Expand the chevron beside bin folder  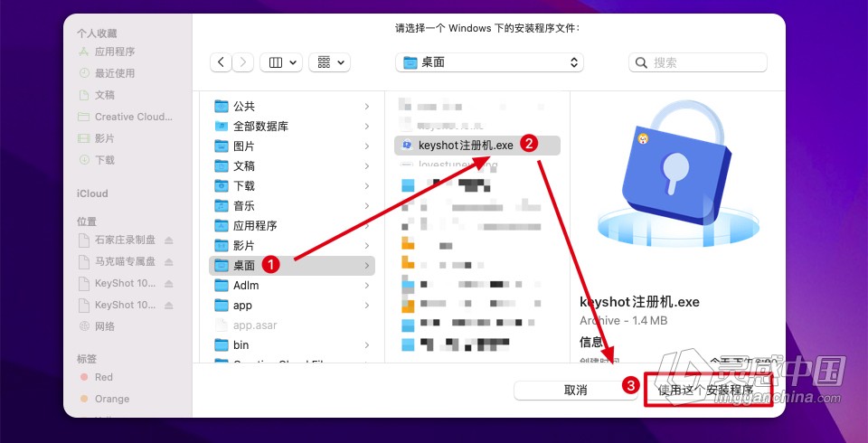pos(367,345)
